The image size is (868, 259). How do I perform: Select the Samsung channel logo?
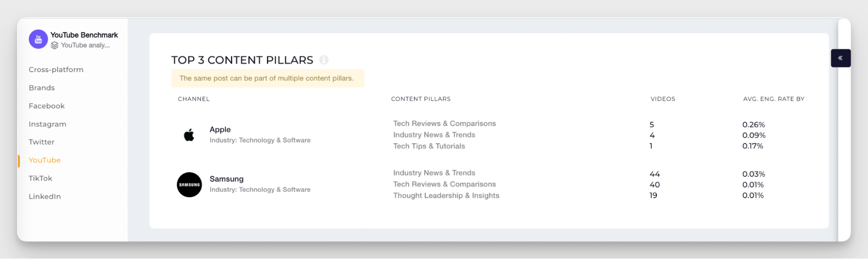[x=189, y=185]
